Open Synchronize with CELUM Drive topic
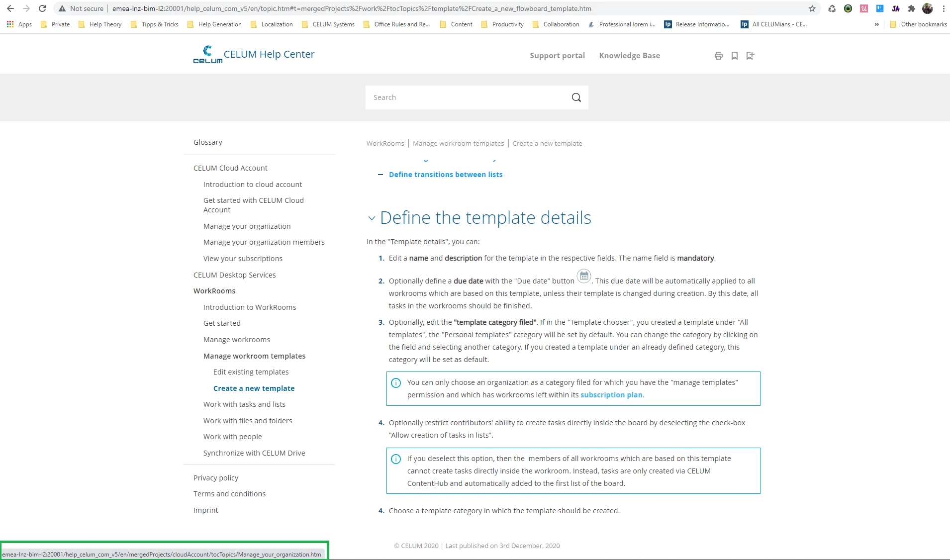 pyautogui.click(x=254, y=453)
